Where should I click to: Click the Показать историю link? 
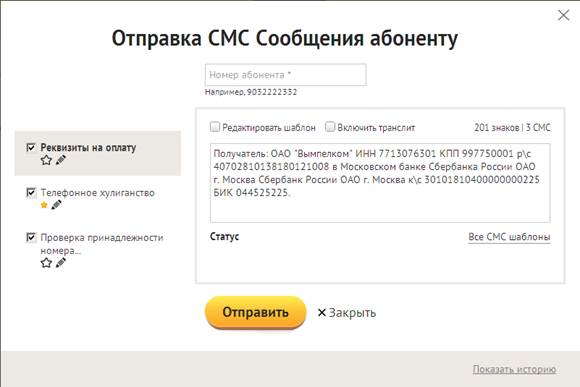point(514,369)
